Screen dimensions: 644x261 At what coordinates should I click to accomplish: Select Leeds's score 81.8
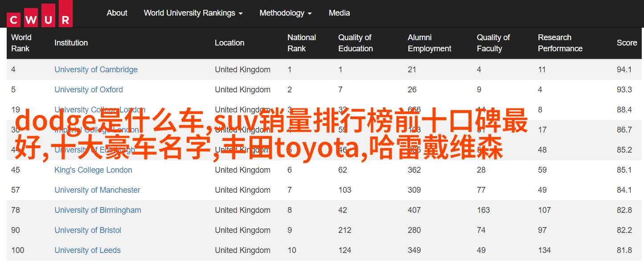[624, 250]
